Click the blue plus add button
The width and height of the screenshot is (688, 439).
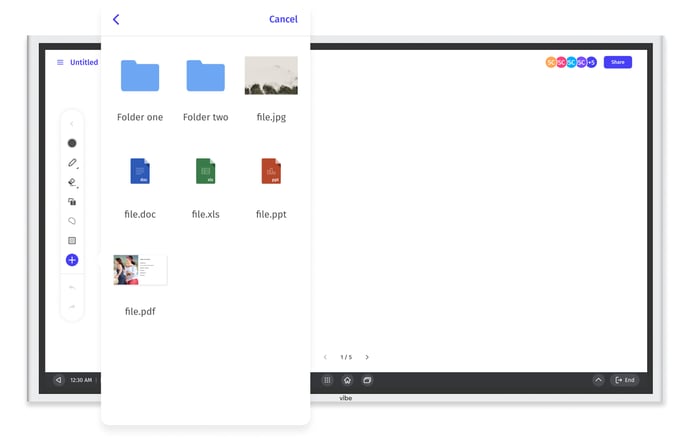pyautogui.click(x=72, y=260)
